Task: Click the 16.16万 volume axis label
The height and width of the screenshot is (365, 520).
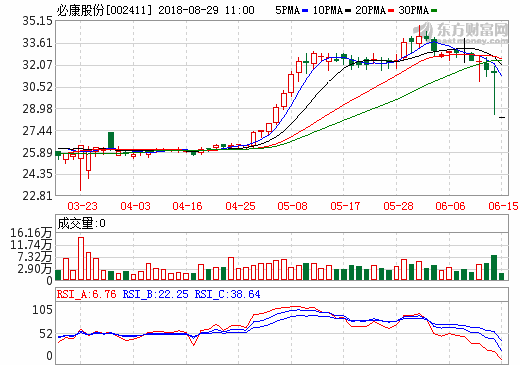Action: [32, 233]
